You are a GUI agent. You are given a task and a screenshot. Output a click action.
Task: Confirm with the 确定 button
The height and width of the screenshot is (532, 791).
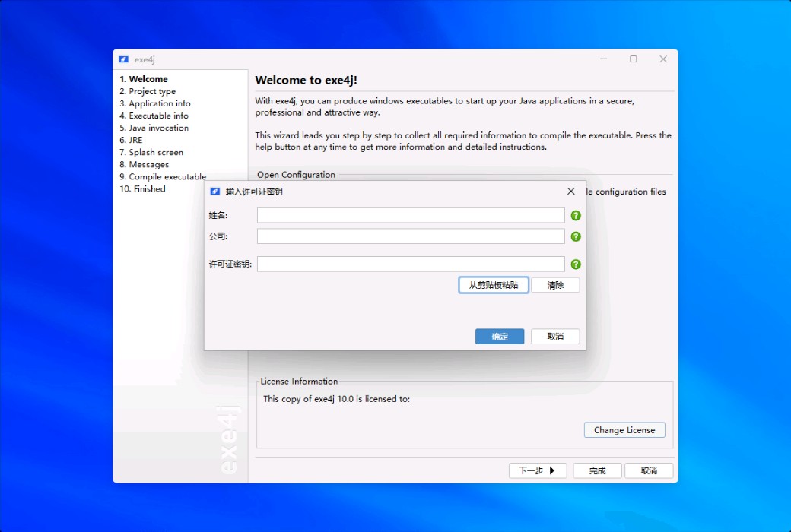point(500,337)
